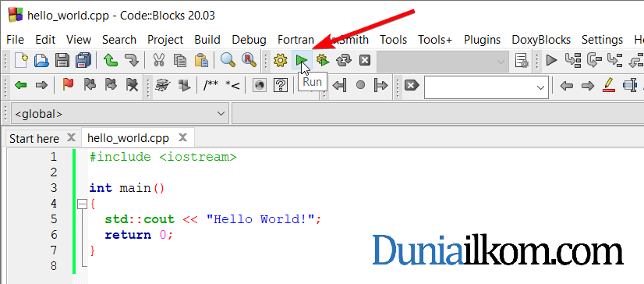Open the Edit menu
This screenshot has width=644, height=284.
[45, 40]
